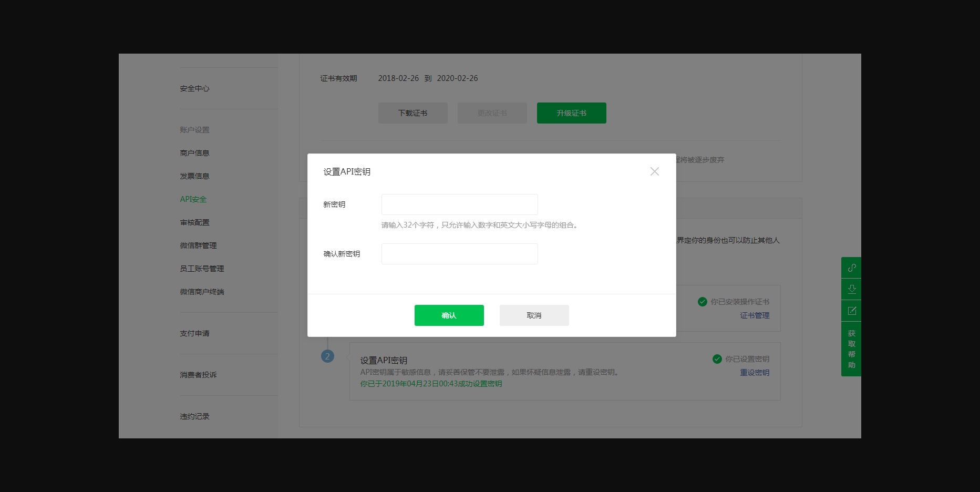The height and width of the screenshot is (492, 980).
Task: Click the 升级证书 button
Action: 571,113
